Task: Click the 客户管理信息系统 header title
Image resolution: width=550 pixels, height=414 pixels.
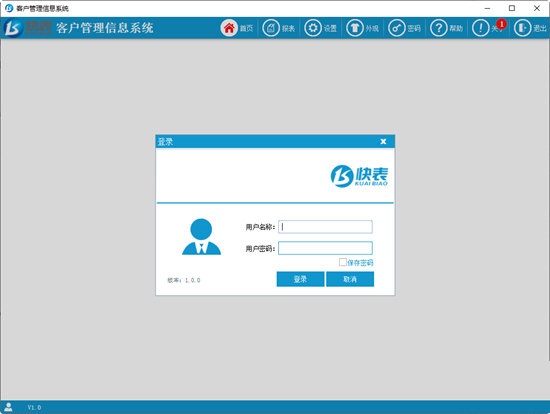Action: [x=105, y=28]
